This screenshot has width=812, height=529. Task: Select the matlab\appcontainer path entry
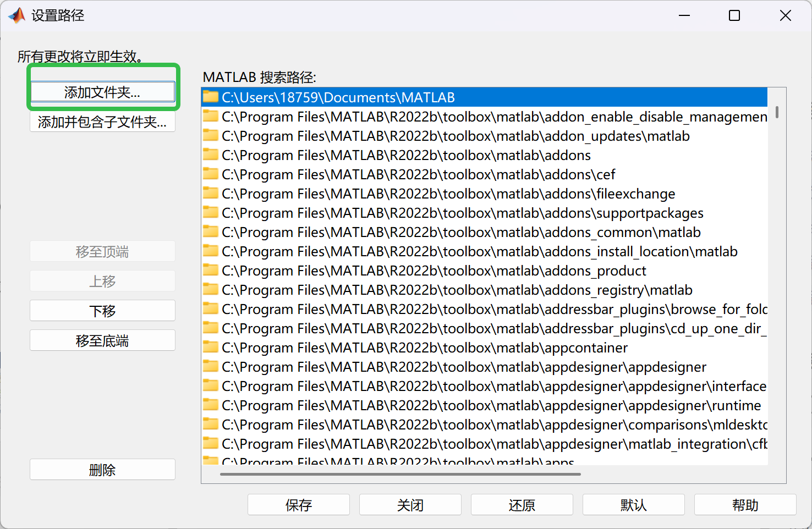pyautogui.click(x=485, y=348)
